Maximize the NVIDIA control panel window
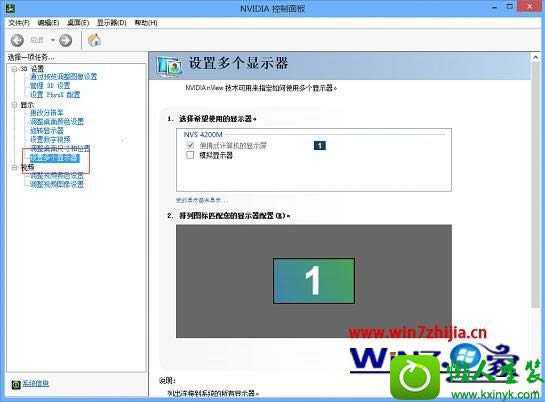 pos(510,7)
